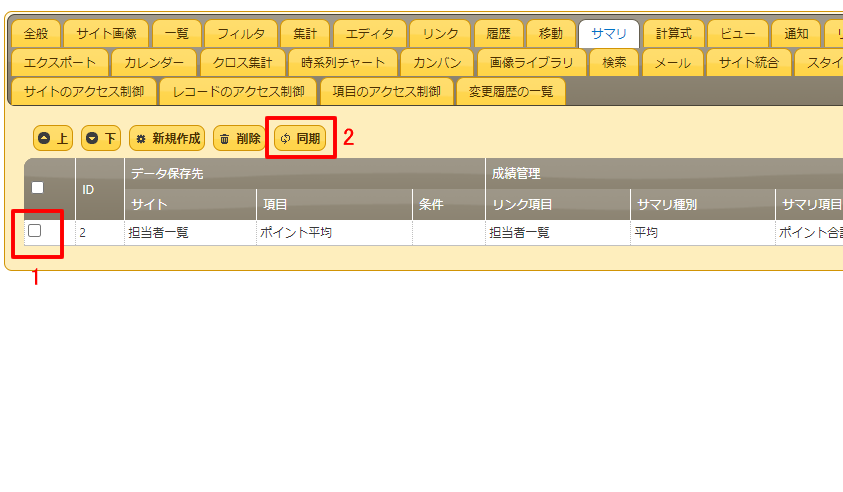
Task: Open the 項目のアクセス制御 tab
Action: tap(387, 92)
